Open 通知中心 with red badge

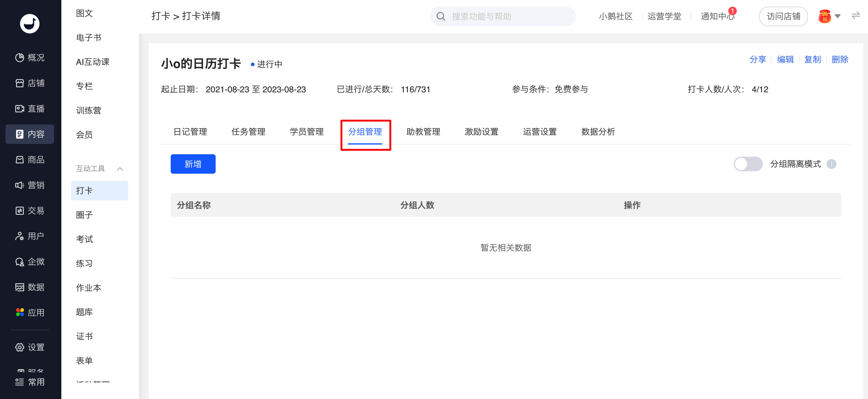click(717, 16)
